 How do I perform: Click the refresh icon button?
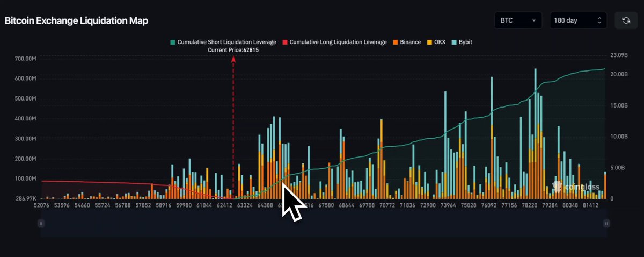[626, 20]
